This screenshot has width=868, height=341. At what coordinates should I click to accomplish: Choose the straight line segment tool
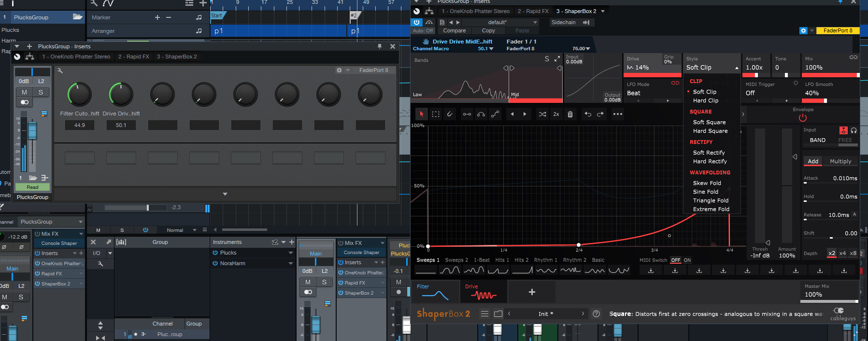pyautogui.click(x=467, y=114)
